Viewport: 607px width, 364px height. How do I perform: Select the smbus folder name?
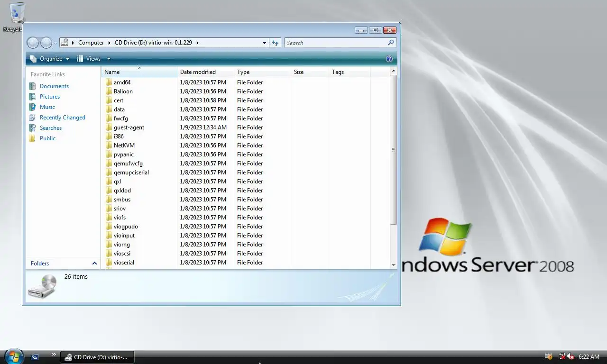pyautogui.click(x=122, y=199)
